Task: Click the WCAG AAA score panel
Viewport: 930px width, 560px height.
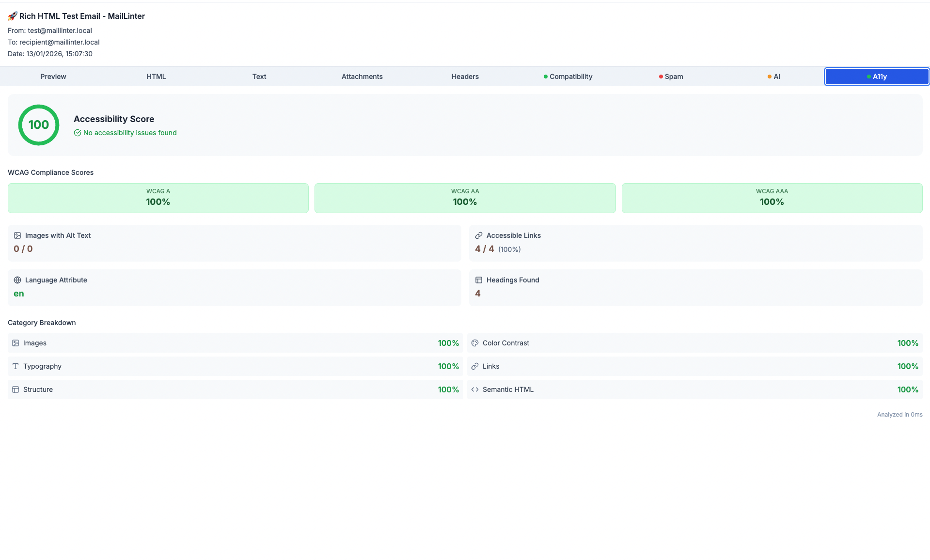Action: [772, 198]
